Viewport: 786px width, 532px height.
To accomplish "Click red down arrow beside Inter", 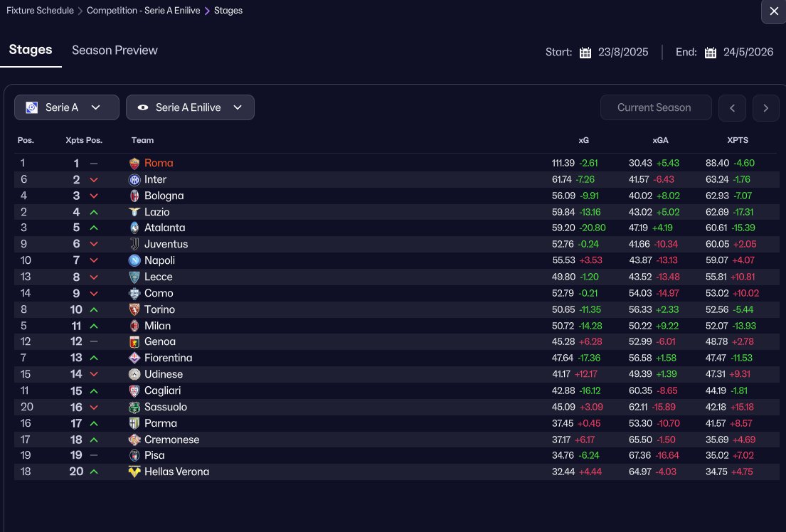I will [94, 179].
